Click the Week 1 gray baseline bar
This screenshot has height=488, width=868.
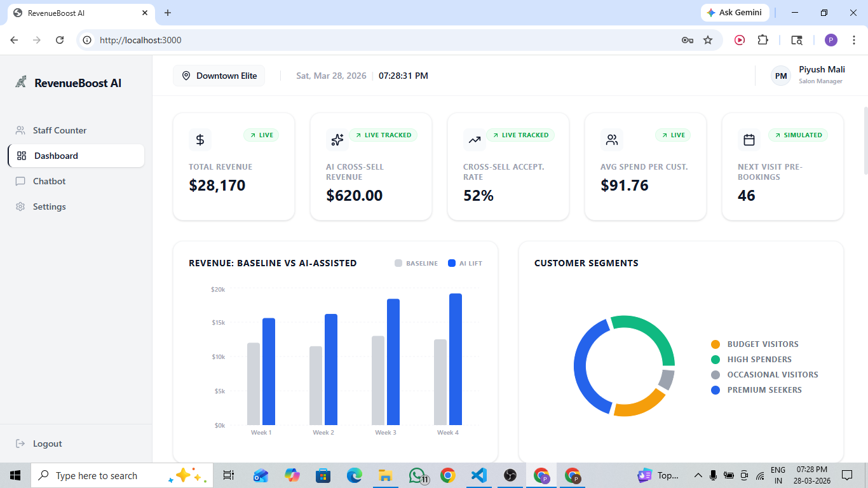point(254,384)
